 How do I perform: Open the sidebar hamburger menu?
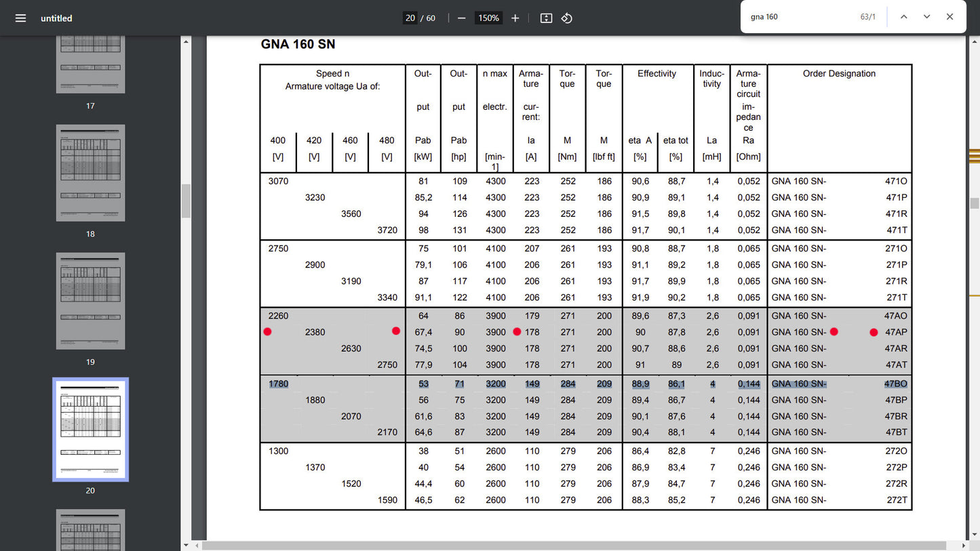coord(20,18)
